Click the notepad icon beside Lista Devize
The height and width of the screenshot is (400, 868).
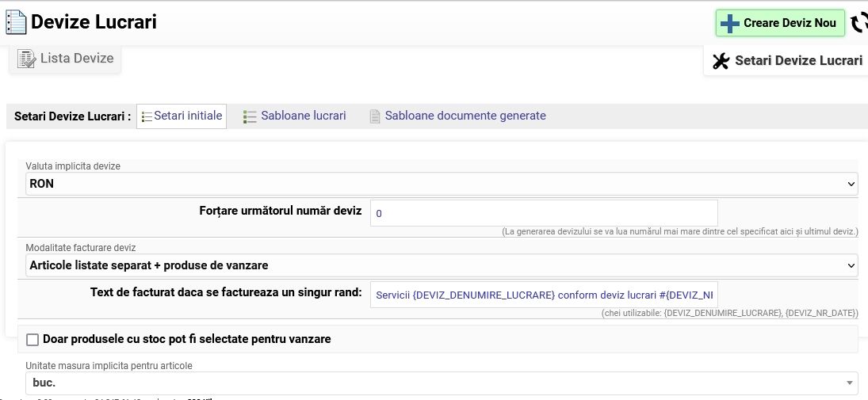click(x=26, y=59)
